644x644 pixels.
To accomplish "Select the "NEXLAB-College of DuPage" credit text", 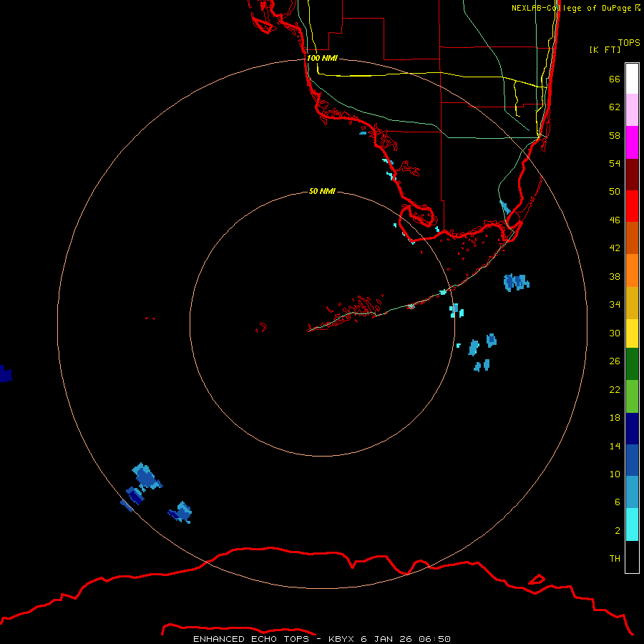I will 571,8.
